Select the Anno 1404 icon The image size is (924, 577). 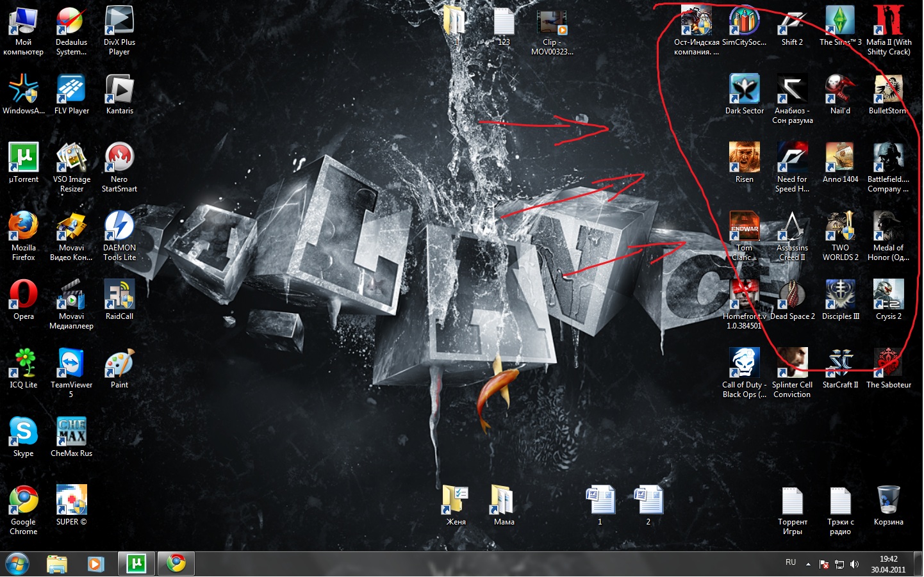[x=840, y=163]
